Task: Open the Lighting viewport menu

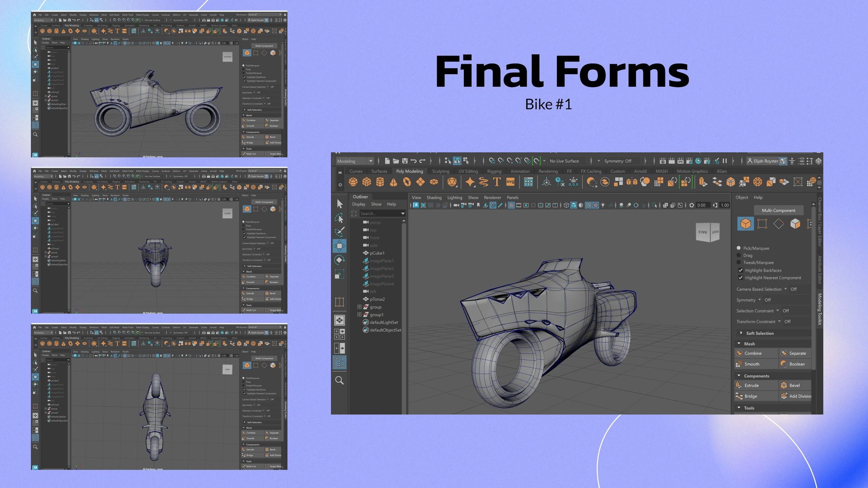Action: (455, 197)
